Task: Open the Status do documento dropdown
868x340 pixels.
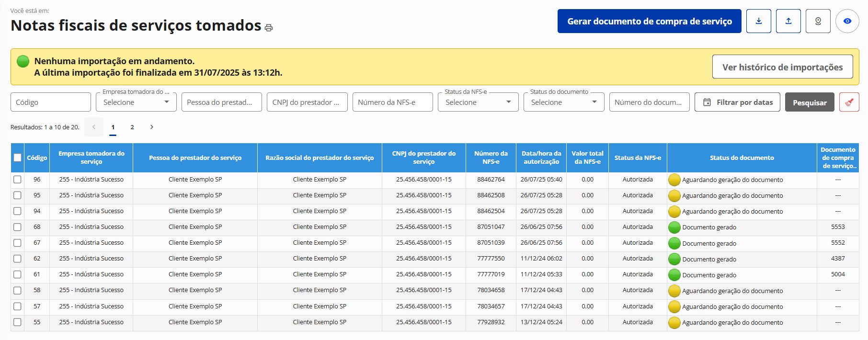Action: (564, 102)
